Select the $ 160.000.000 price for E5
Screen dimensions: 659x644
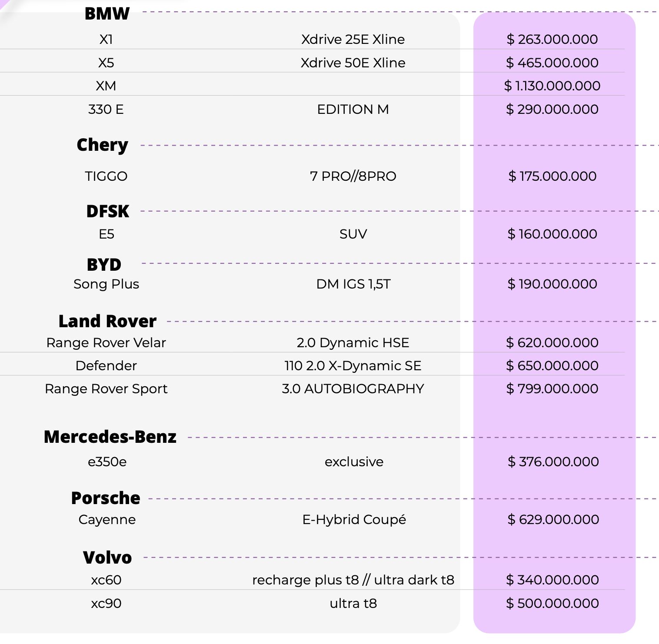coord(552,234)
